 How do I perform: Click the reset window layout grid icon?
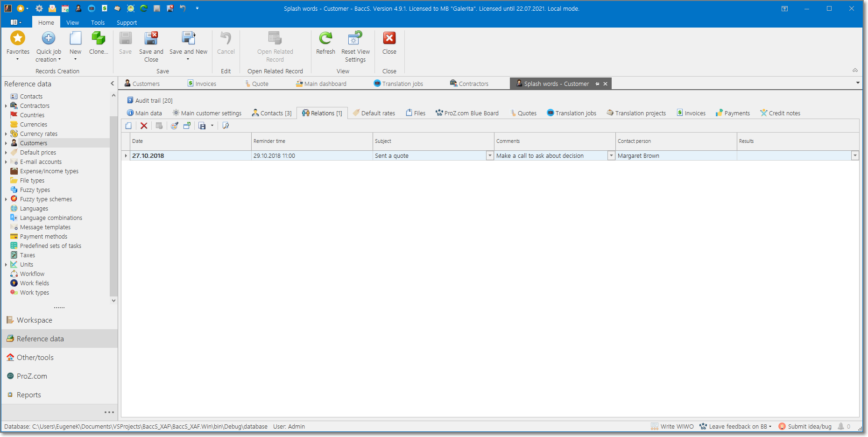[x=187, y=126]
